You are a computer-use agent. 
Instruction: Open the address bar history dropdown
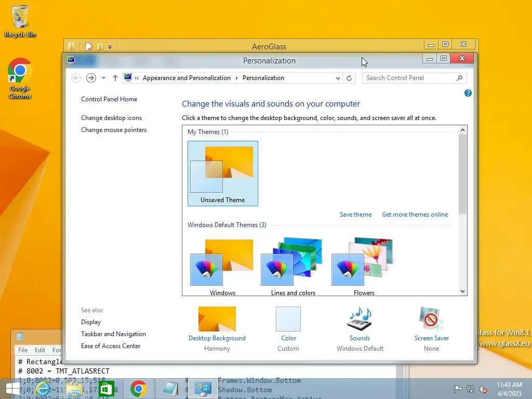[338, 78]
